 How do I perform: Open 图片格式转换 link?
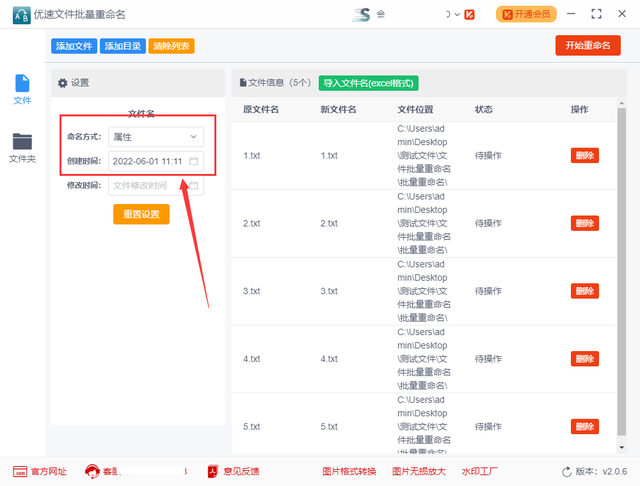[x=349, y=472]
